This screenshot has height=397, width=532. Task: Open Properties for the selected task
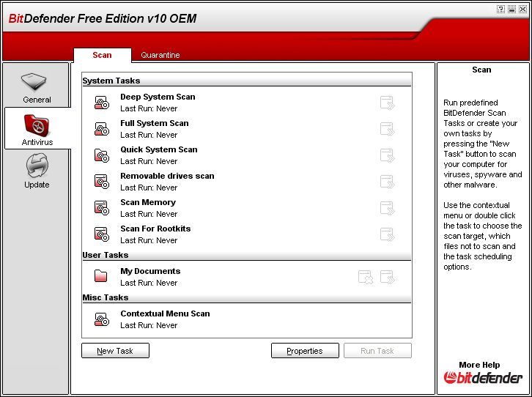tap(305, 351)
